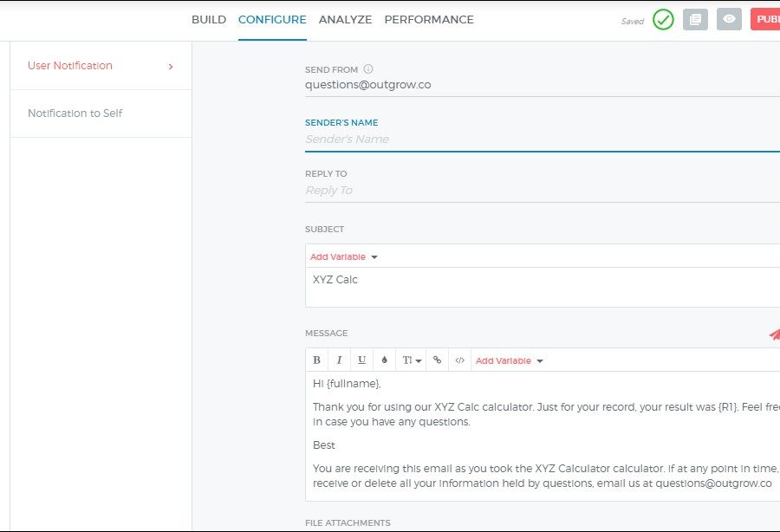Preview with the eye icon button
The height and width of the screenshot is (532, 780).
pos(729,19)
